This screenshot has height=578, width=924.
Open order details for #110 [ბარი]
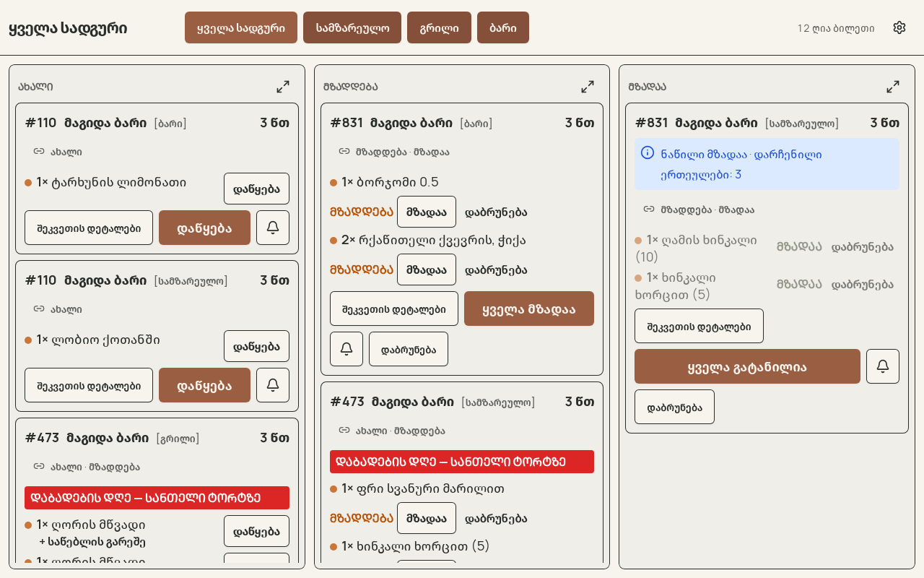[x=89, y=228]
